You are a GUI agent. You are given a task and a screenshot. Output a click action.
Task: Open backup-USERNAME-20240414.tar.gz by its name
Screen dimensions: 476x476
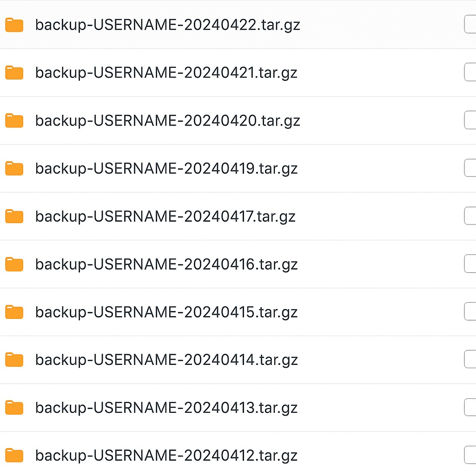coord(166,360)
